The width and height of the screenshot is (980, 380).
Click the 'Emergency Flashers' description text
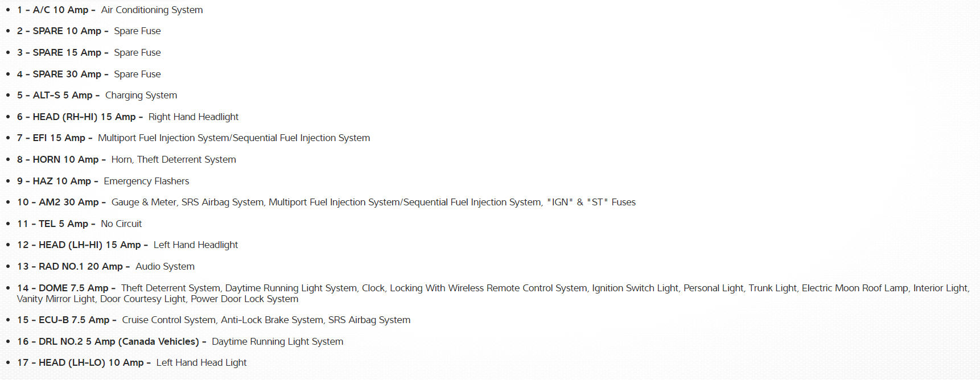tap(146, 181)
